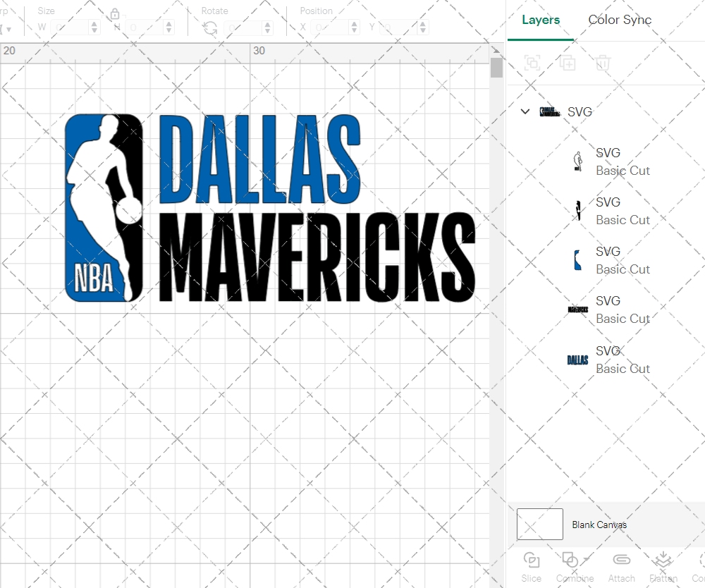Select the white player silhouette layer thumbnail
Screen dimensions: 705x588
tap(578, 161)
